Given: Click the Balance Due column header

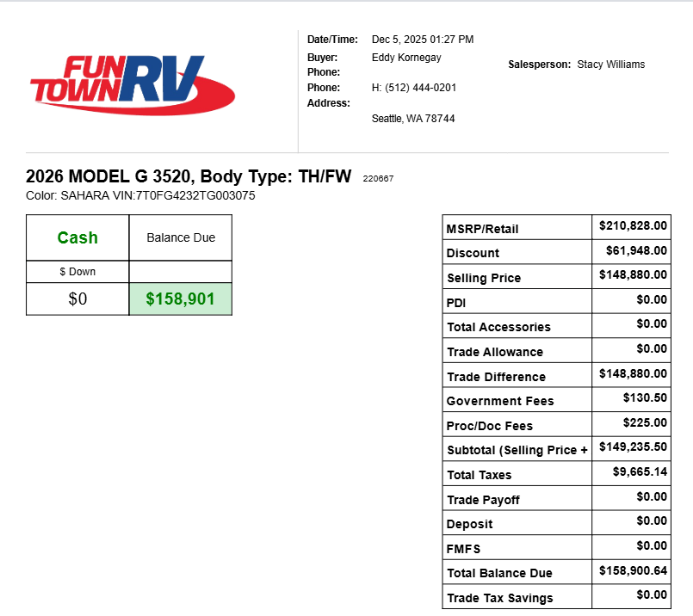Looking at the screenshot, I should coord(181,237).
